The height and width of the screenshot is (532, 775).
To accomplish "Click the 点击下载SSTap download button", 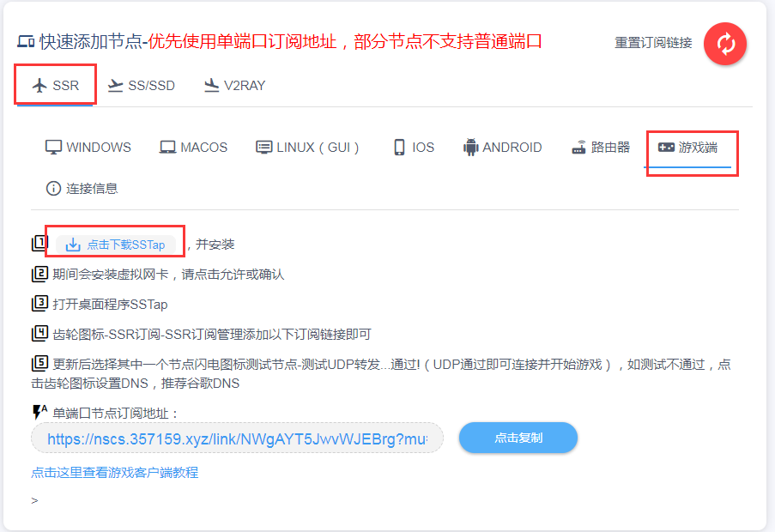I will (116, 245).
